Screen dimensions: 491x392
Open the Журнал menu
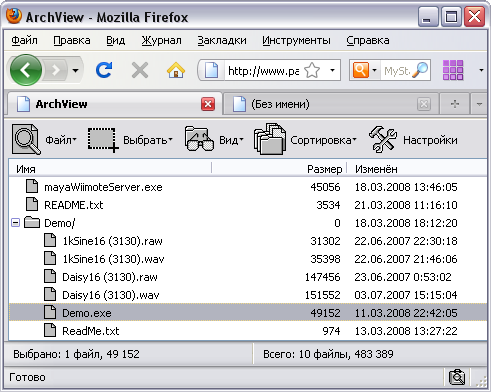click(161, 40)
